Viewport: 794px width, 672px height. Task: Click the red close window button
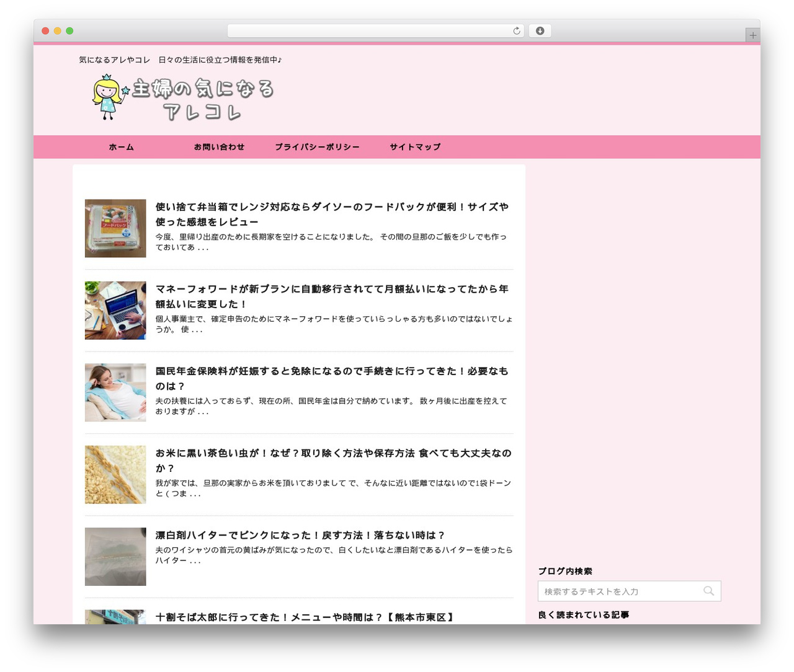[45, 31]
